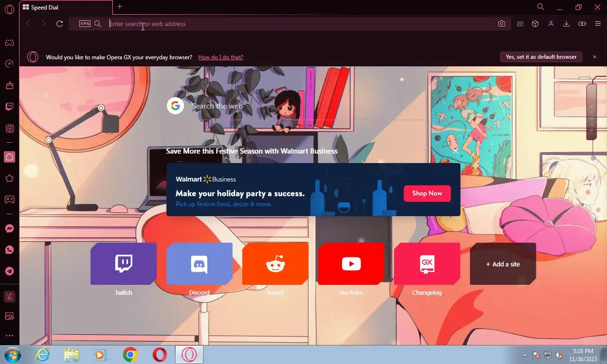
Task: Open the profile account icon
Action: pyautogui.click(x=551, y=24)
